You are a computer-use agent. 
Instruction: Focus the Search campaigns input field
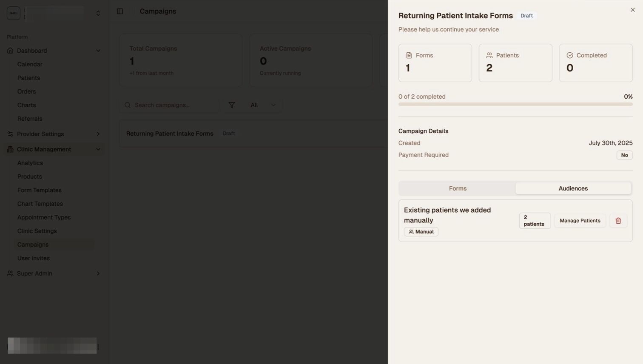[174, 105]
